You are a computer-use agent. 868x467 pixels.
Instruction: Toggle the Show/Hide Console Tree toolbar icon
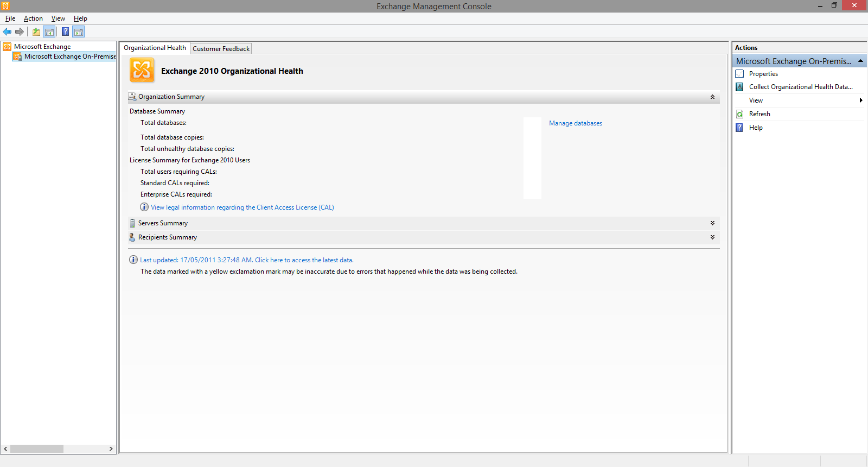[49, 31]
